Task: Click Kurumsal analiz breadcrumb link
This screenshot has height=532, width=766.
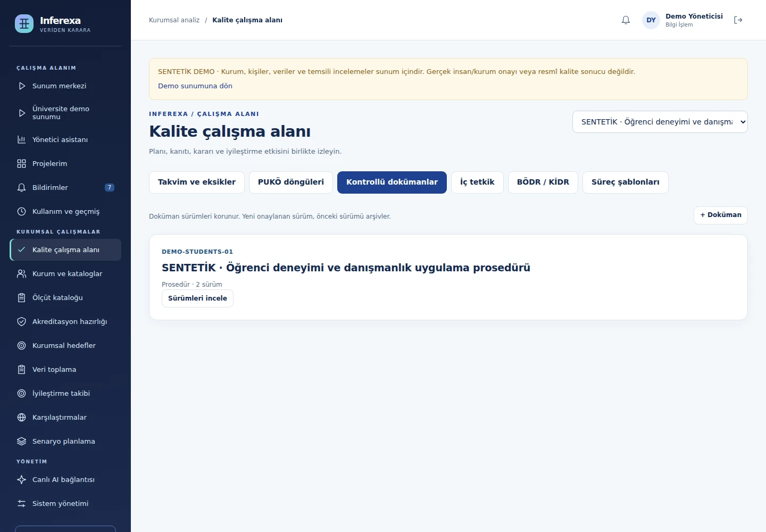Action: pos(174,20)
